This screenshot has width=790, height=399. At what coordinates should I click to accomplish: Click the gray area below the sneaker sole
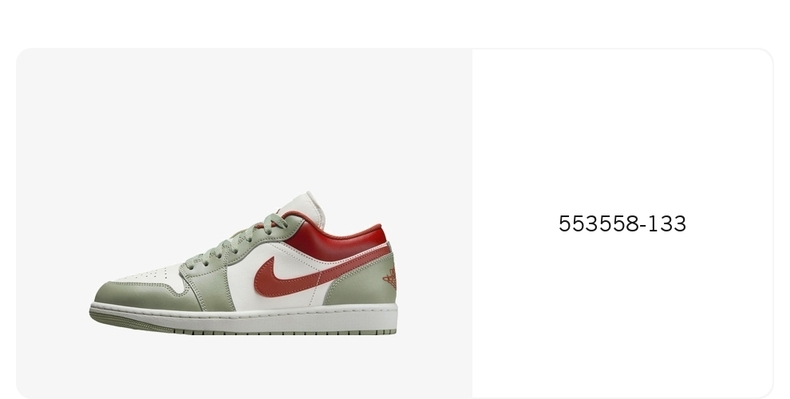244,367
